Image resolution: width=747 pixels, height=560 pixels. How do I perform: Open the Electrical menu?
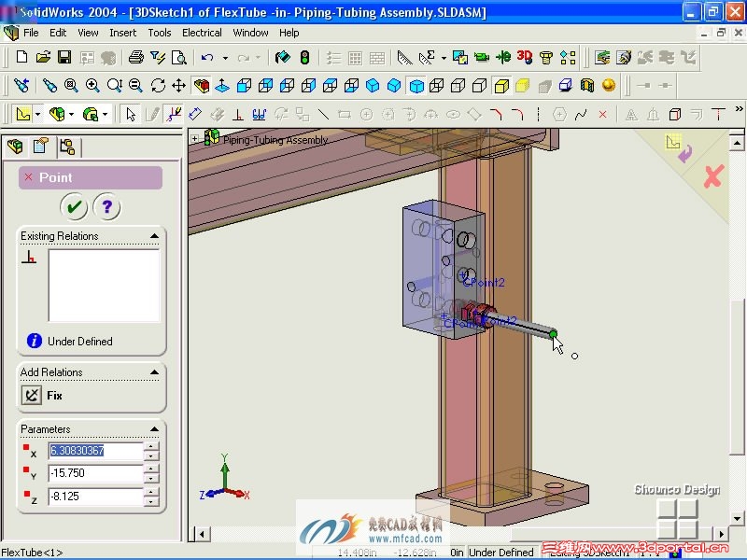202,33
